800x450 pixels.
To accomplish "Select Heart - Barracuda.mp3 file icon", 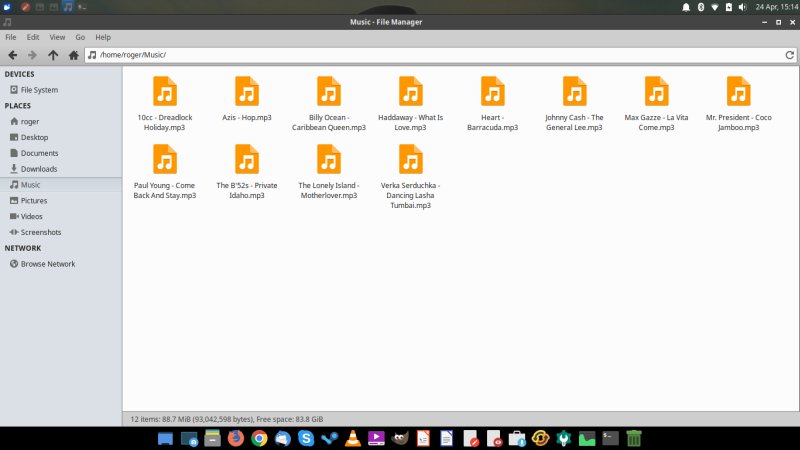I will click(493, 91).
